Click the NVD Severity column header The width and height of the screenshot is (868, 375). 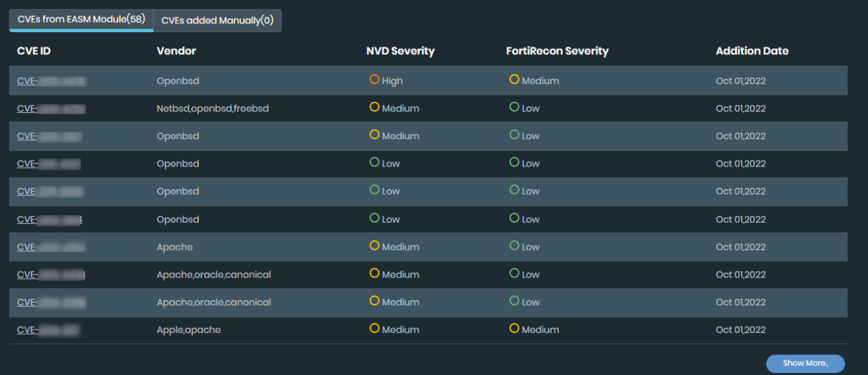click(x=400, y=51)
